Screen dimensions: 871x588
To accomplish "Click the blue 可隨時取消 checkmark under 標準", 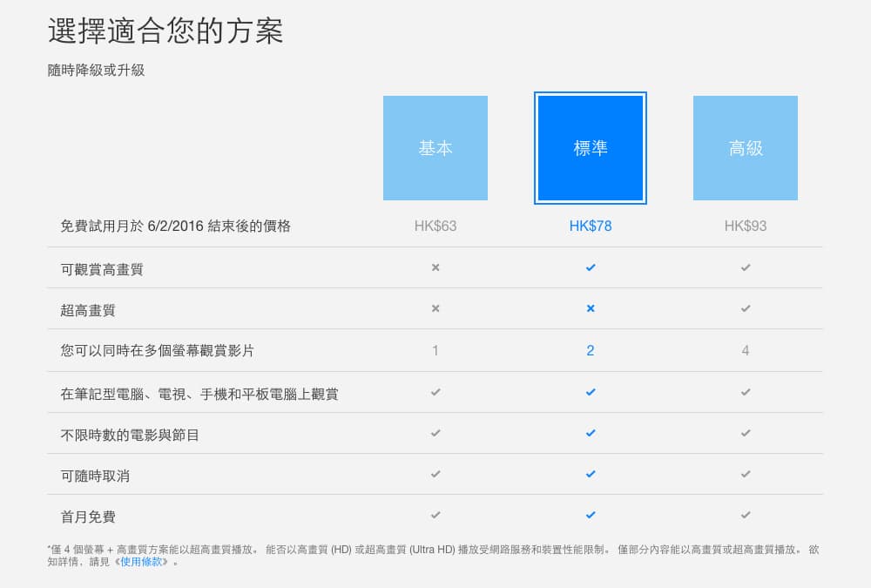I will pyautogui.click(x=591, y=474).
